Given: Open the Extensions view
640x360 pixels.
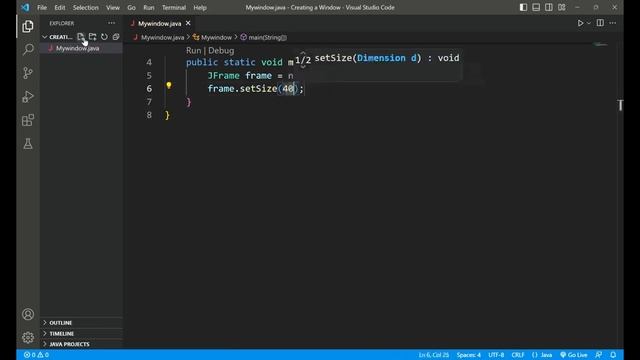Looking at the screenshot, I should click(x=28, y=120).
